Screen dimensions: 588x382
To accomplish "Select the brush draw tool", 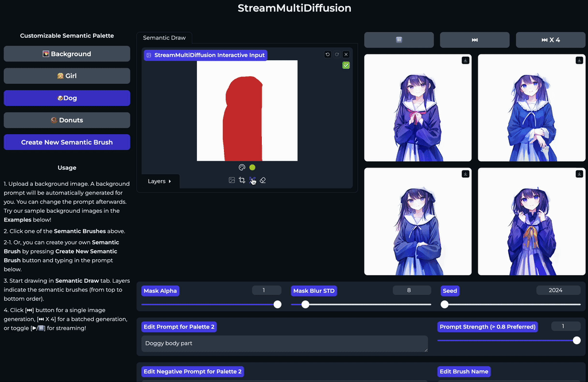I will click(x=253, y=181).
